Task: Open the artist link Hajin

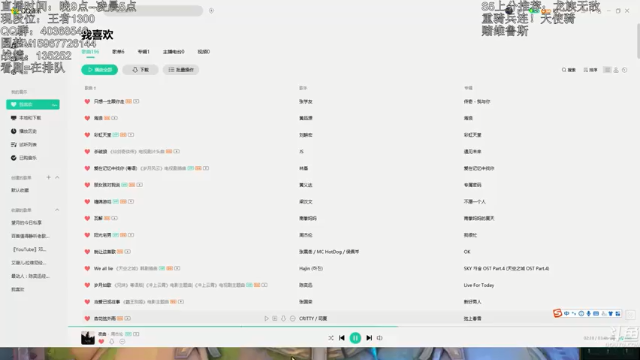Action: [311, 269]
